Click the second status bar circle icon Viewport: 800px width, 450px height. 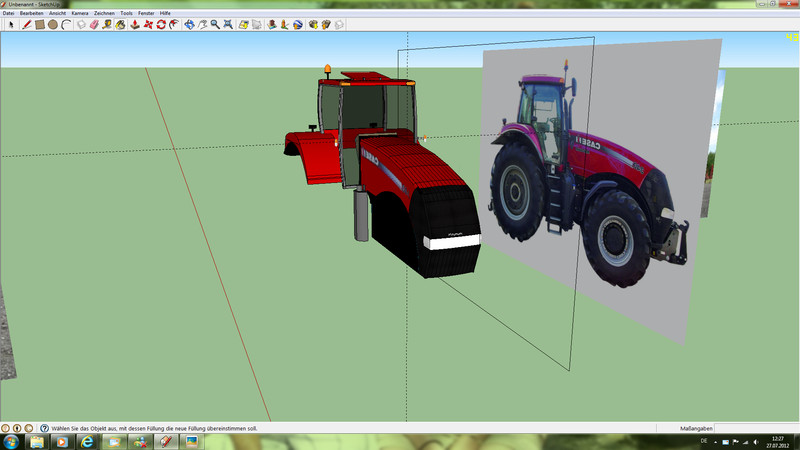(x=17, y=428)
